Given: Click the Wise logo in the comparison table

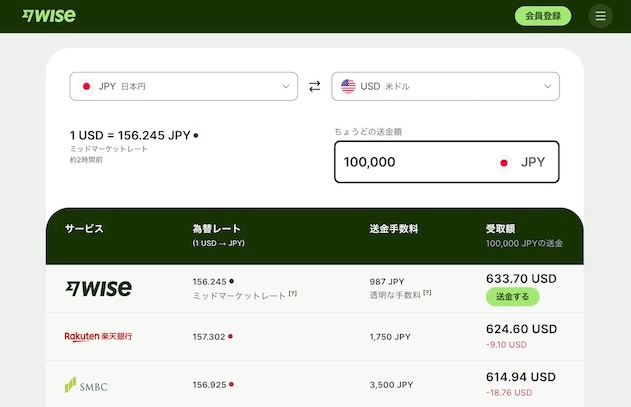Looking at the screenshot, I should tap(98, 288).
